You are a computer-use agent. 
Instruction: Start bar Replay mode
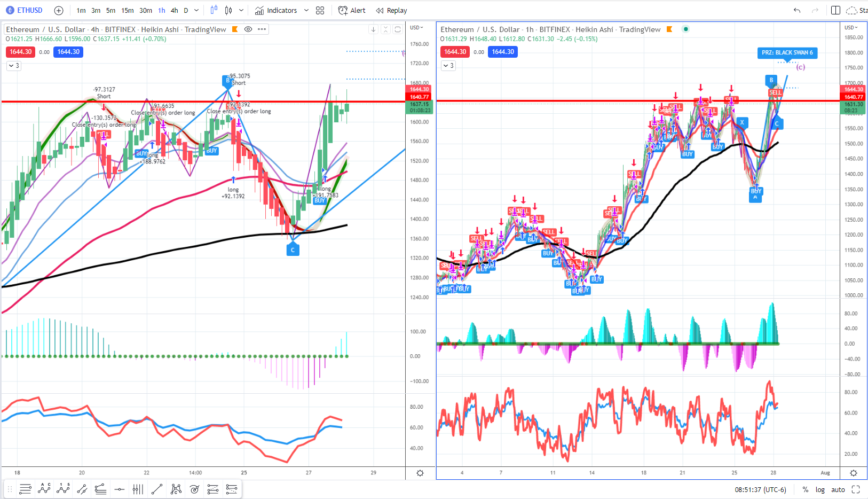pyautogui.click(x=391, y=11)
